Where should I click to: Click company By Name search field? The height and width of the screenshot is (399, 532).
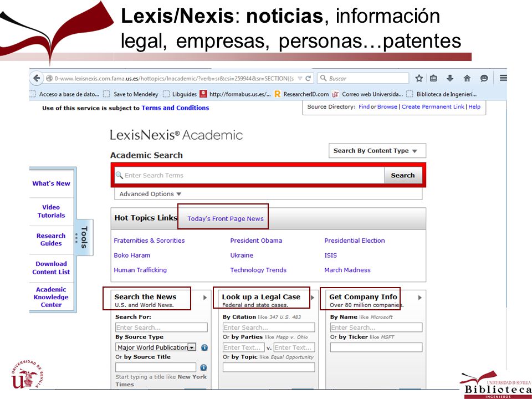click(x=376, y=328)
